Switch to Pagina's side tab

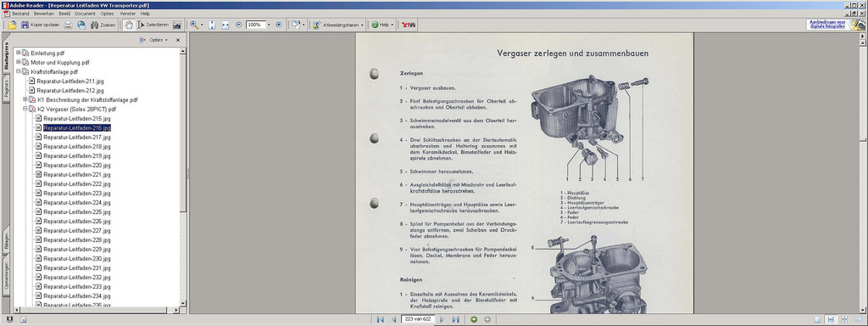coord(6,88)
